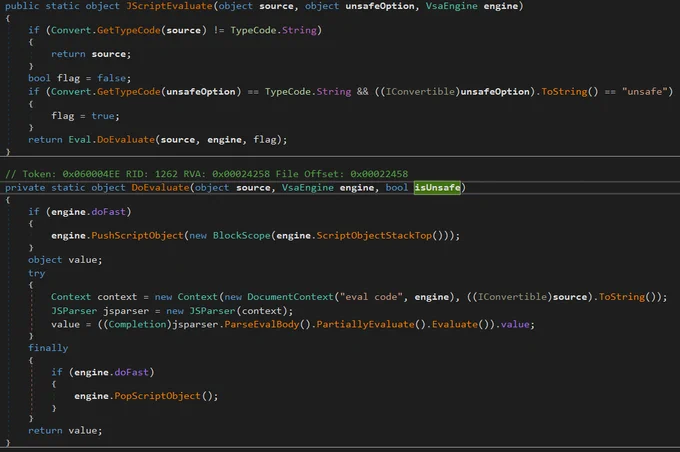Click DoEvaluate in the 'private static object' declaration
680x452 pixels.
coord(160,188)
